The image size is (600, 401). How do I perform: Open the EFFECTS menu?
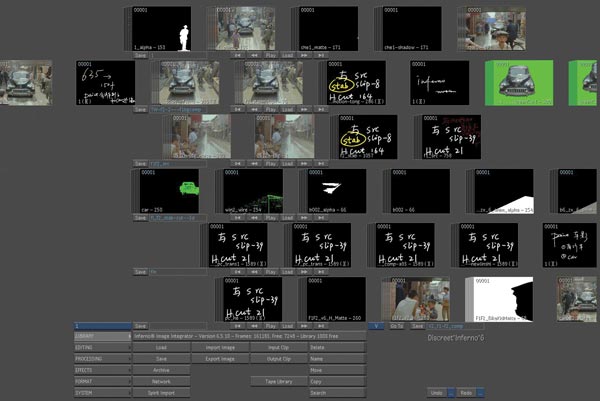pos(102,369)
